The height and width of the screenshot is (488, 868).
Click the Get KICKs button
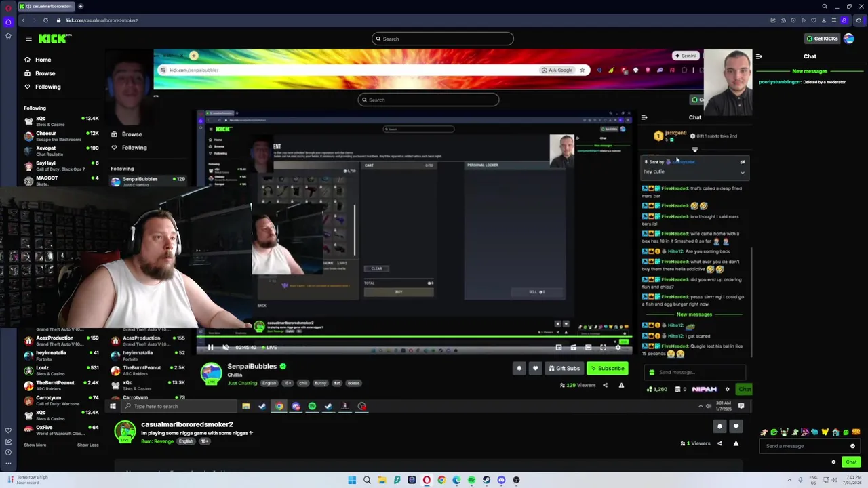(821, 39)
